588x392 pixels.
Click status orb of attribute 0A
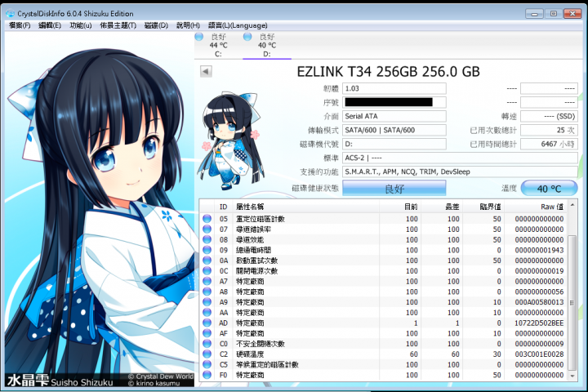(207, 261)
